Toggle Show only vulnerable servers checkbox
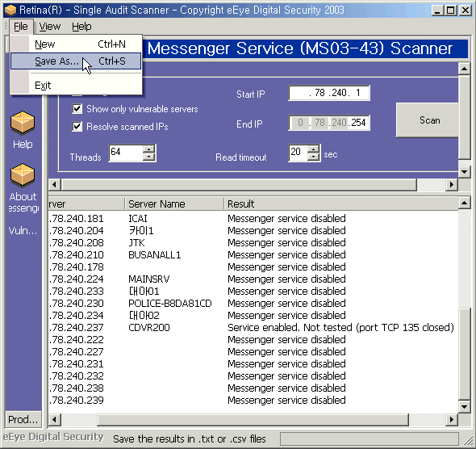 click(77, 109)
